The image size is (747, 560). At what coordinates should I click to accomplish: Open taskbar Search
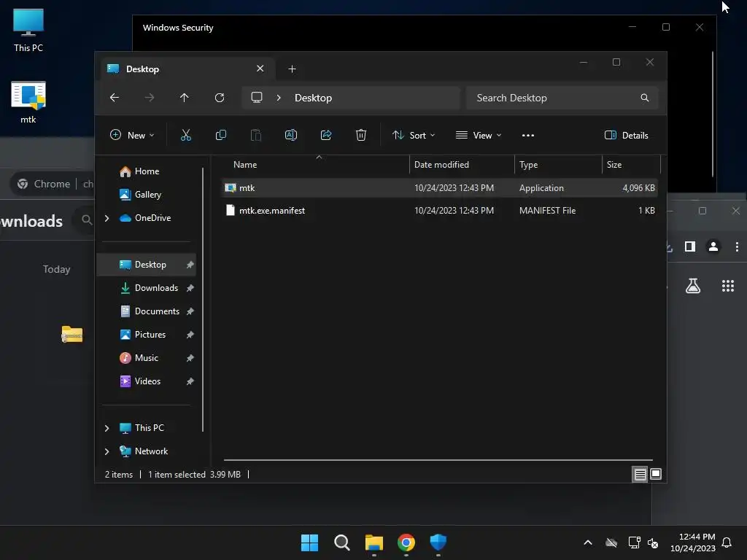342,542
